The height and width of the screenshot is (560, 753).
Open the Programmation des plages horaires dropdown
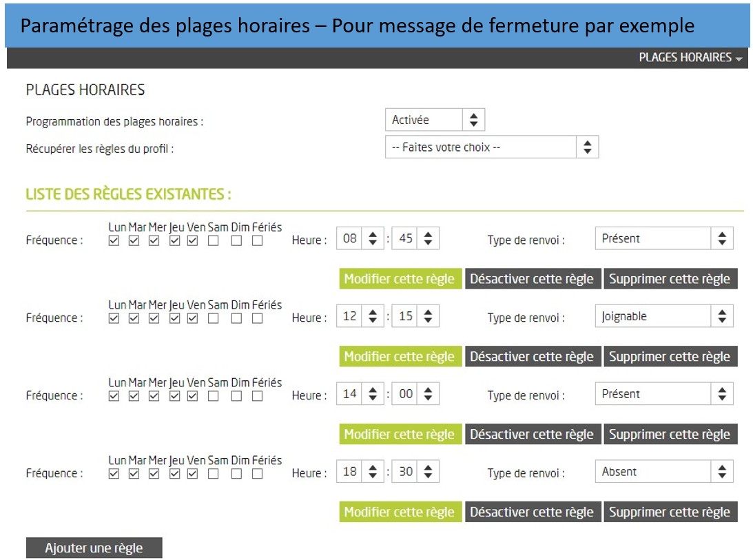(x=435, y=120)
